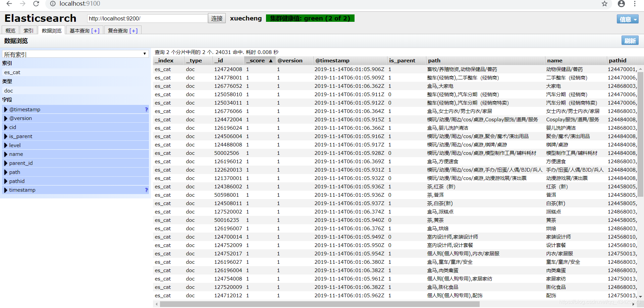Open the 信息 dropdown button

(628, 19)
